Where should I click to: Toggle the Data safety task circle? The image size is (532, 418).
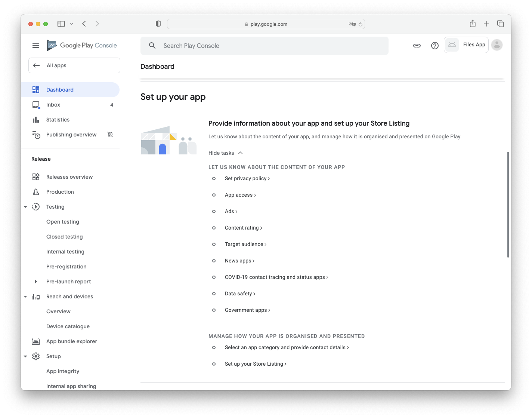click(214, 293)
